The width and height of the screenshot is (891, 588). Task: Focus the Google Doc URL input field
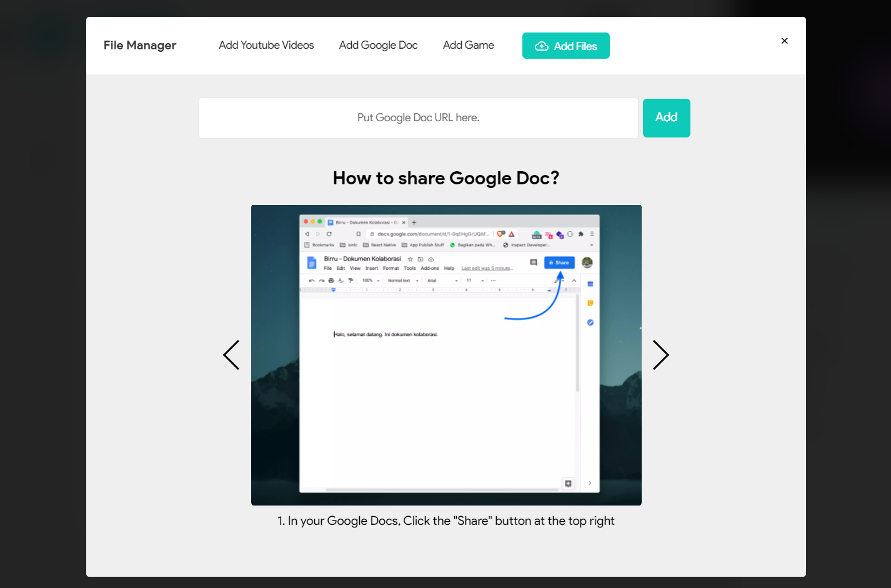(x=418, y=118)
